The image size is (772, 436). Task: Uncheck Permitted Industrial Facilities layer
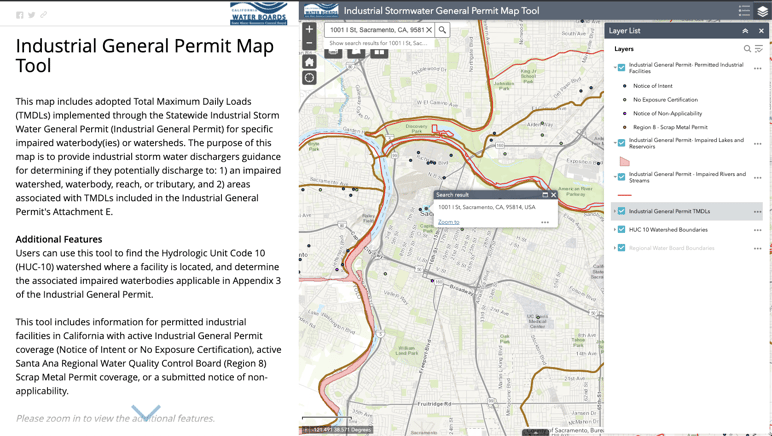click(621, 67)
